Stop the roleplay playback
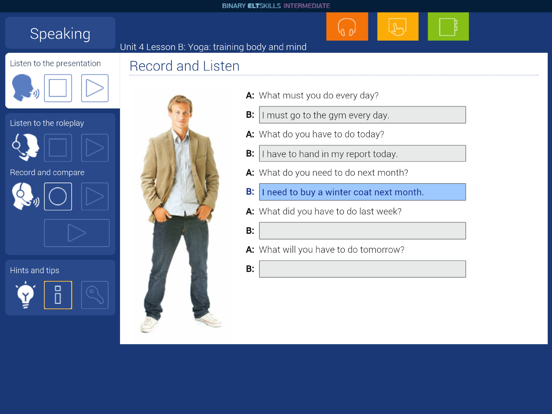The width and height of the screenshot is (552, 414). tap(58, 148)
